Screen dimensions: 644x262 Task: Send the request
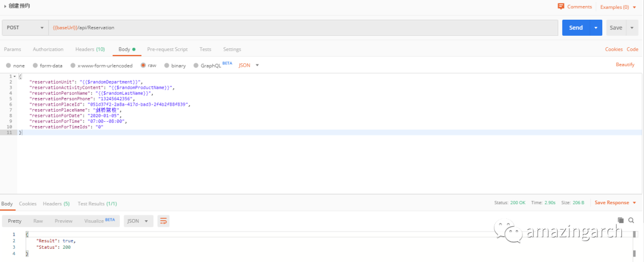point(576,27)
